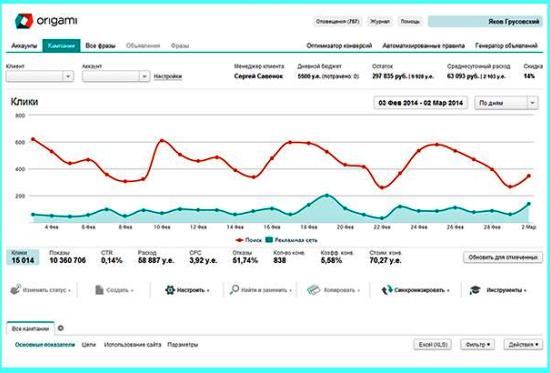This screenshot has height=373, width=550.
Task: Expand the Аккаунт dropdown
Action: click(x=116, y=76)
